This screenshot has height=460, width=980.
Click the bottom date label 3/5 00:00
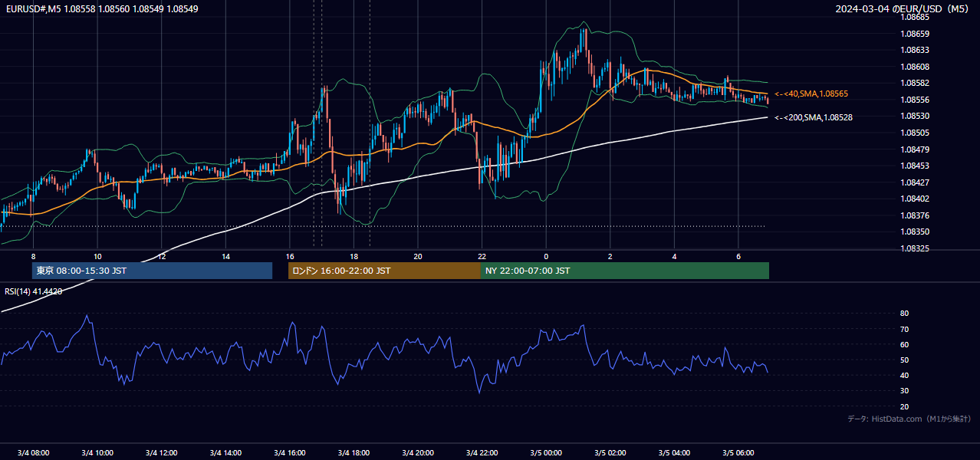point(546,452)
